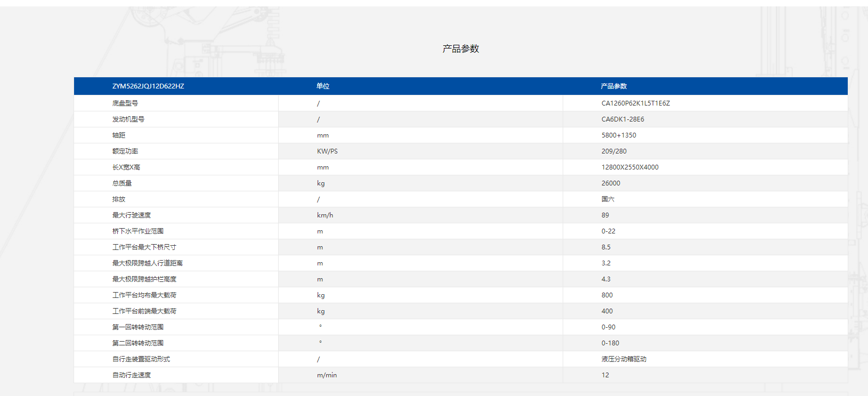Click the m unit in the 最大极限跨越护栏高度 row
The image size is (868, 396).
[320, 279]
